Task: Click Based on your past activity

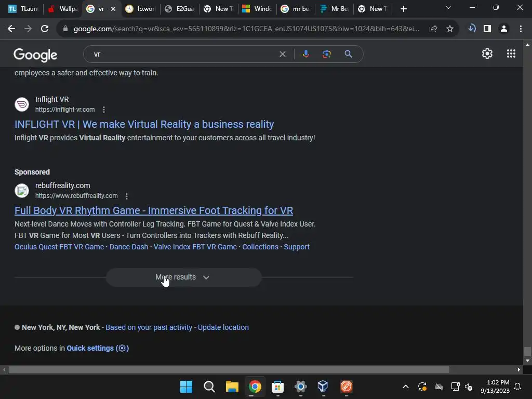Action: (x=149, y=327)
